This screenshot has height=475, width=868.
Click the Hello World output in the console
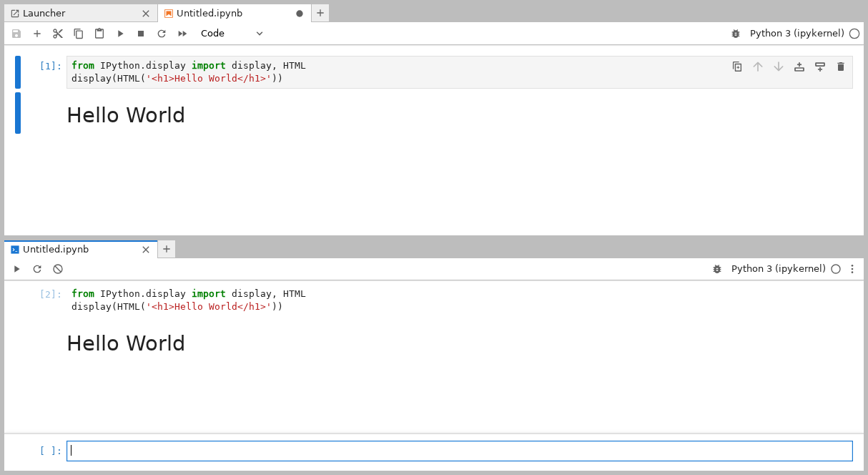click(126, 343)
